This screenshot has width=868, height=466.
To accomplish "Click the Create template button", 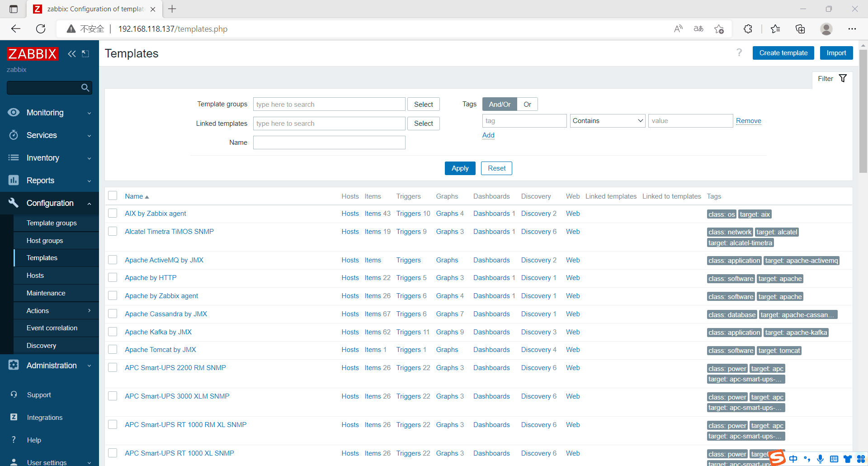I will click(x=783, y=53).
